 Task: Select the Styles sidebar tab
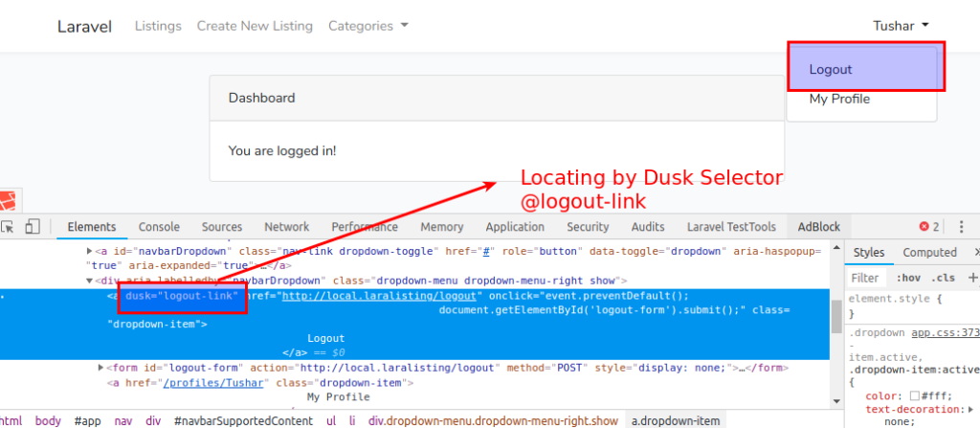click(x=869, y=252)
